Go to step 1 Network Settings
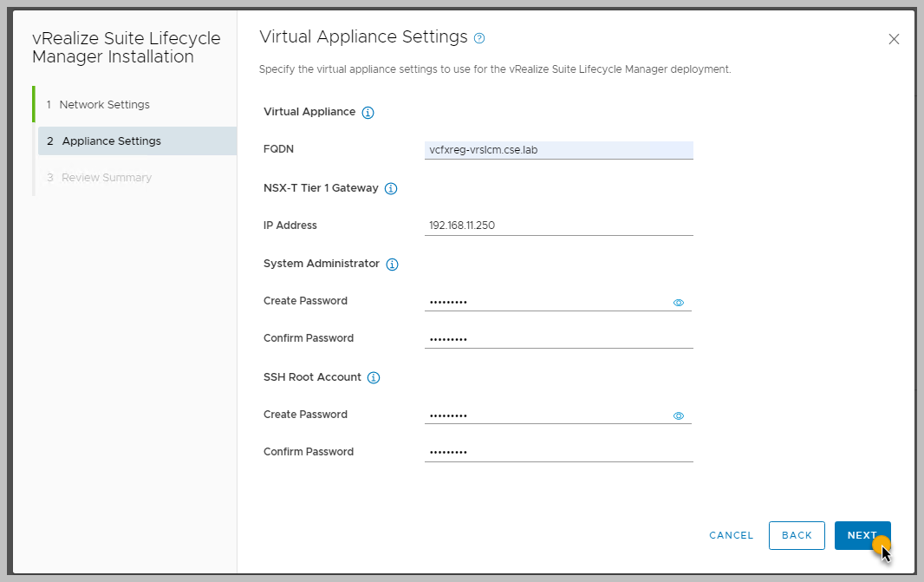Screen dimensions: 924x582 (x=105, y=105)
